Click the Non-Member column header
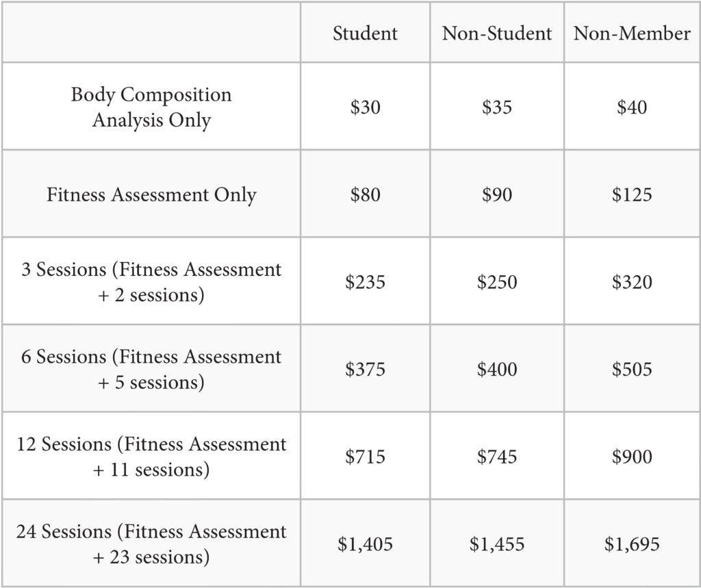The height and width of the screenshot is (588, 701). [x=632, y=34]
